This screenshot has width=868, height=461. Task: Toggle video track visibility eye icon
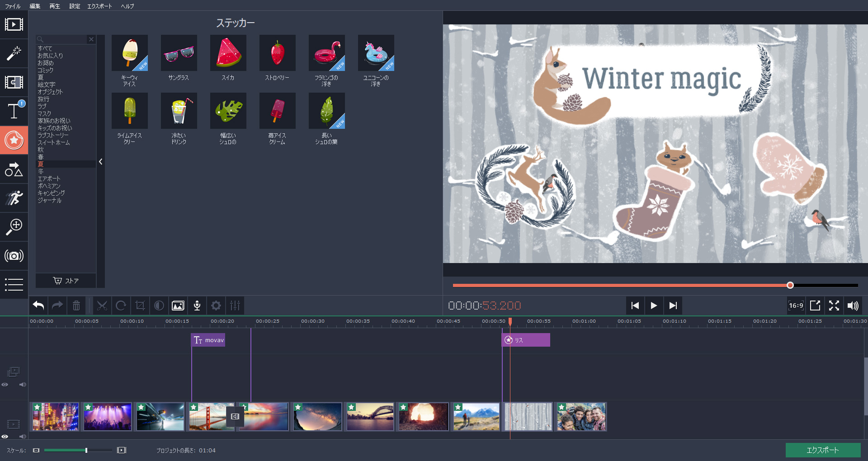[x=5, y=437]
